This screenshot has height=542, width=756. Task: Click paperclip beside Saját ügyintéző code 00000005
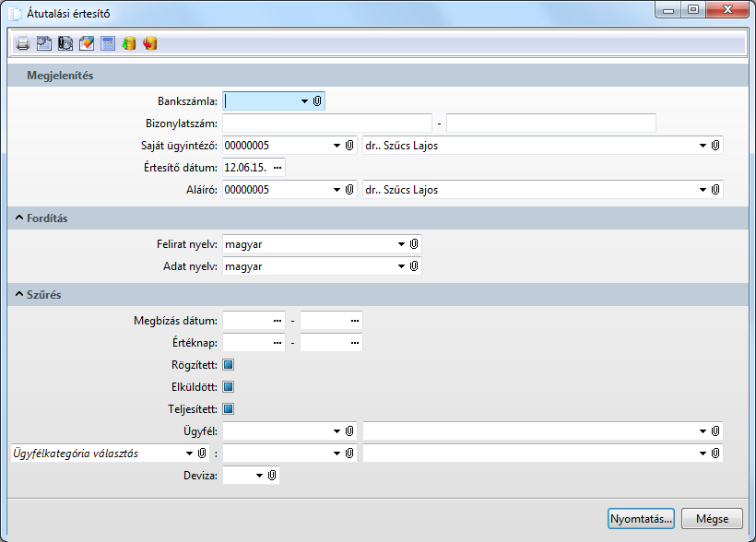pos(349,146)
